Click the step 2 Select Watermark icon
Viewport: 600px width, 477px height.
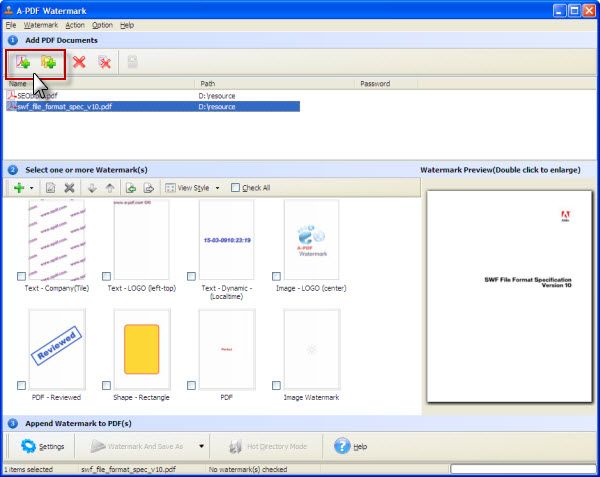(13, 170)
